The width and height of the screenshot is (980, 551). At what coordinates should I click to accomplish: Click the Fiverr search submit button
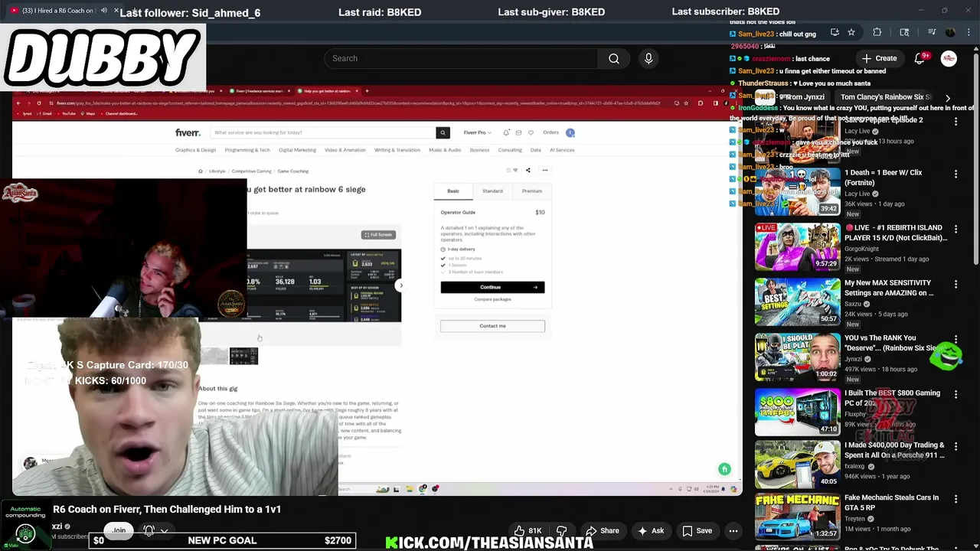[442, 132]
